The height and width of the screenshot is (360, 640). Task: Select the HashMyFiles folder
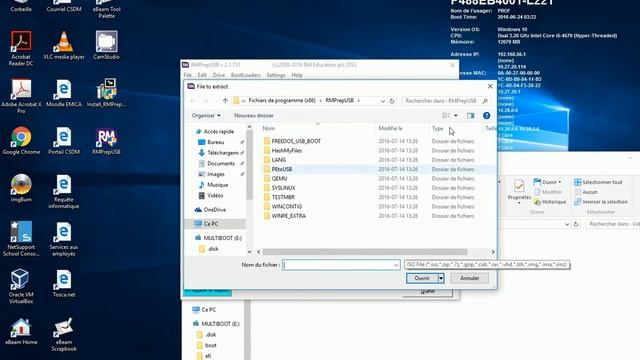(x=287, y=151)
